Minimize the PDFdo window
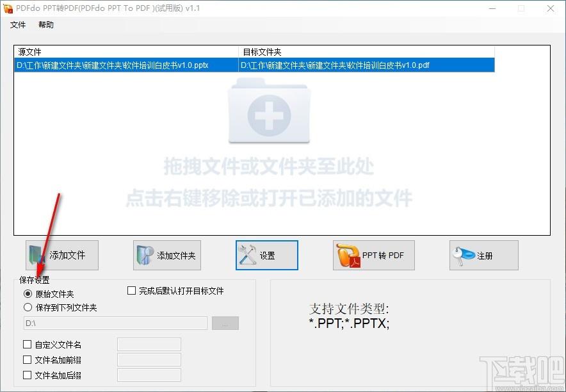 tap(492, 8)
